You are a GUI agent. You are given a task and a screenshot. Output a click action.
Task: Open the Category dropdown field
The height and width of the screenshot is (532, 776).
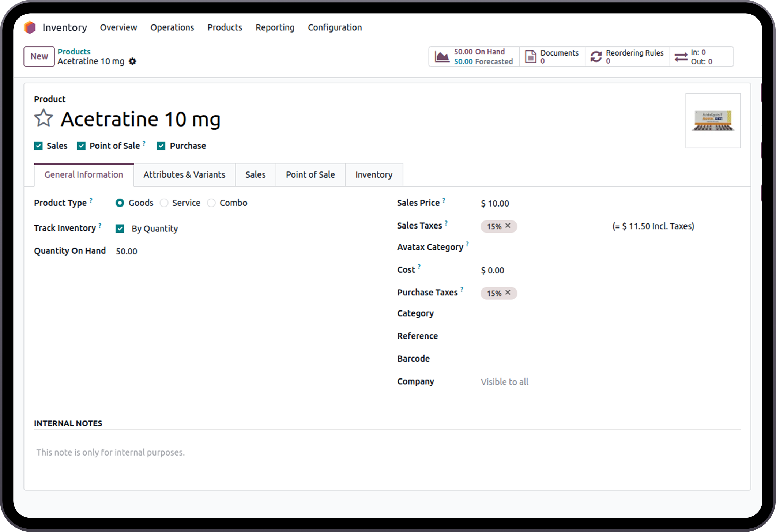[610, 314]
